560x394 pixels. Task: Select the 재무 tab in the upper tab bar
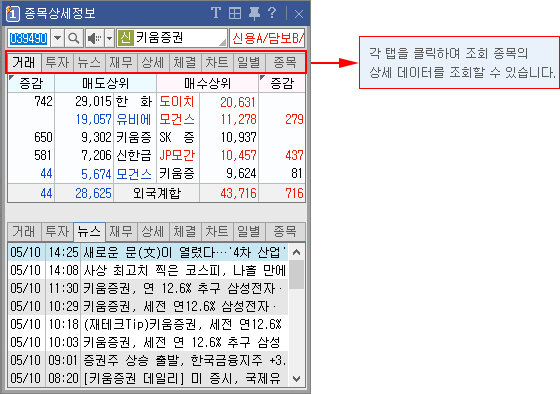121,63
